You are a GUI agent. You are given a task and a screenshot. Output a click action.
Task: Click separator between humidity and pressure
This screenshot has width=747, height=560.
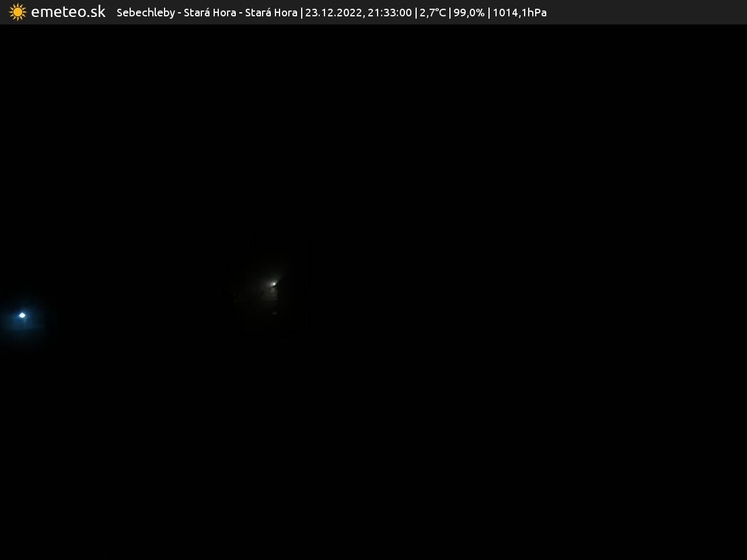click(488, 13)
